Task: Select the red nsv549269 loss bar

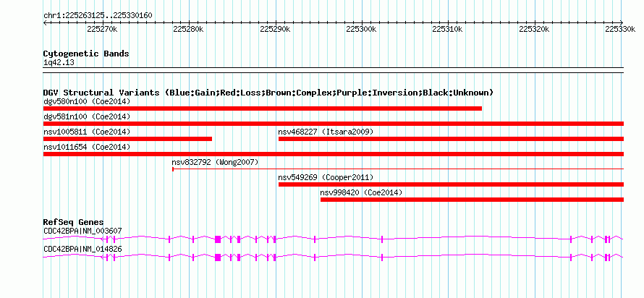Action: [x=451, y=184]
